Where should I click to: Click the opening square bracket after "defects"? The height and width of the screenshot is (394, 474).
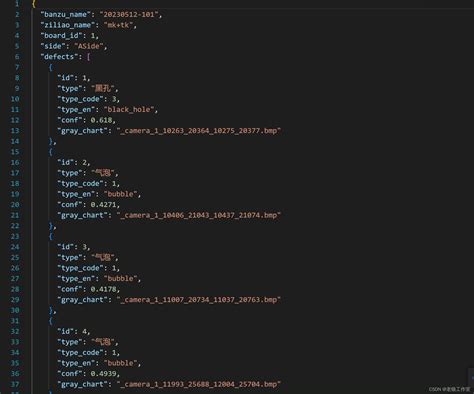[x=88, y=57]
